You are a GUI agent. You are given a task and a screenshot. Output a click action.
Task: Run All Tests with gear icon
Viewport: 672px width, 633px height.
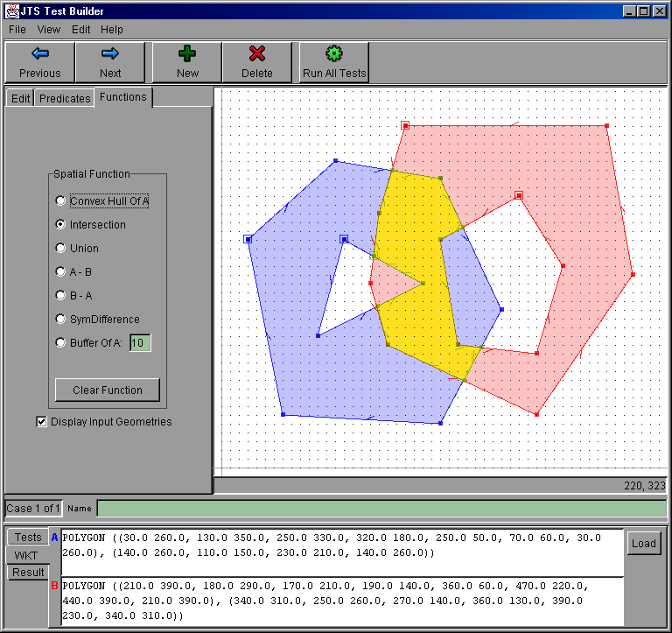coord(334,62)
